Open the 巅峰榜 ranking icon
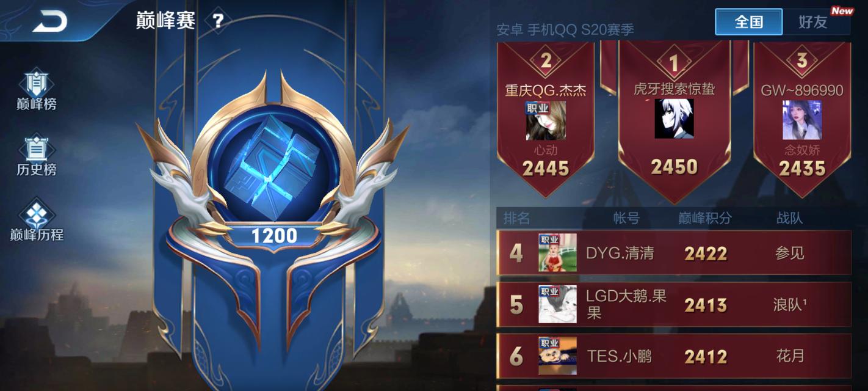868x391 pixels. 37,90
